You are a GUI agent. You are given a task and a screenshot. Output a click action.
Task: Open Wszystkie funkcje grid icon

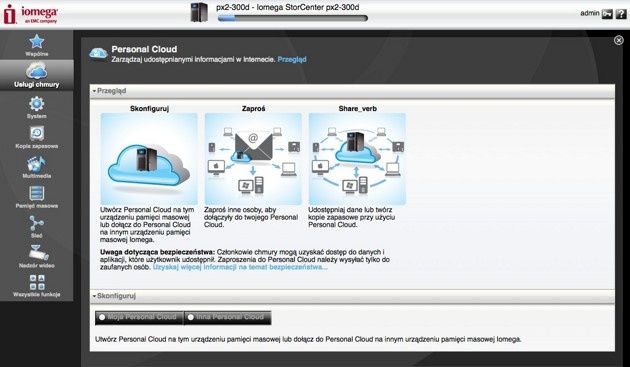37,282
